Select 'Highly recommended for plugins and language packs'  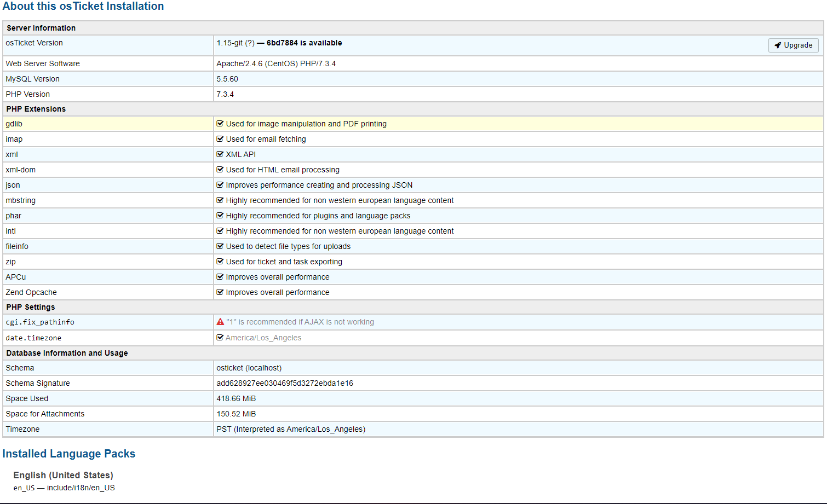pyautogui.click(x=318, y=216)
